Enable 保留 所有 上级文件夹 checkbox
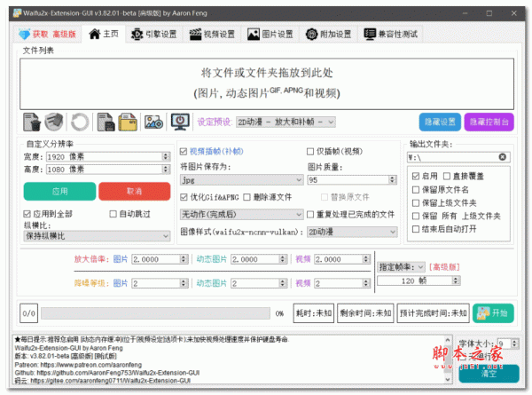This screenshot has height=395, width=532. [x=416, y=216]
